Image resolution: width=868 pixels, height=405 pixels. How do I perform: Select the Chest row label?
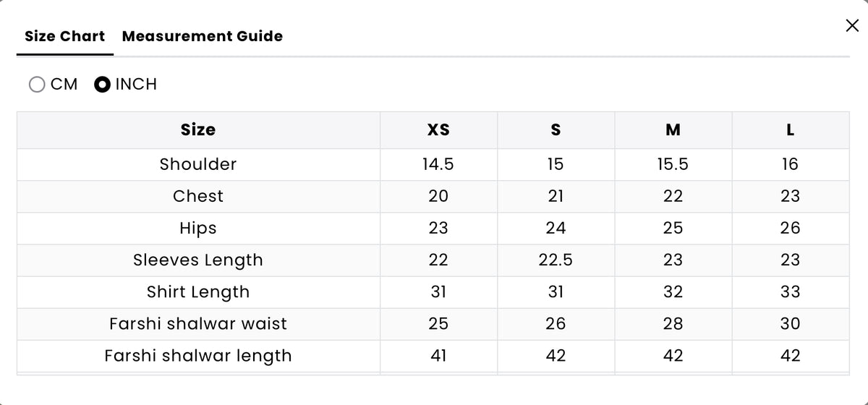pyautogui.click(x=198, y=196)
